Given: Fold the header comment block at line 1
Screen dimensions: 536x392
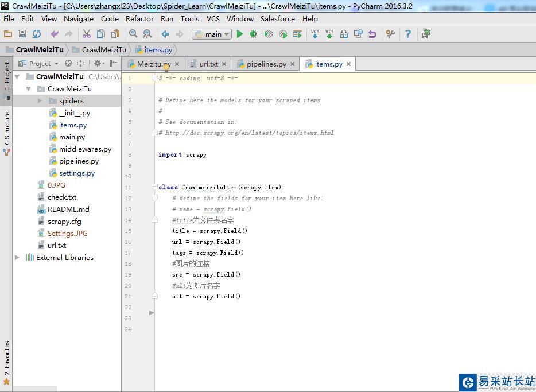Looking at the screenshot, I should [x=154, y=78].
